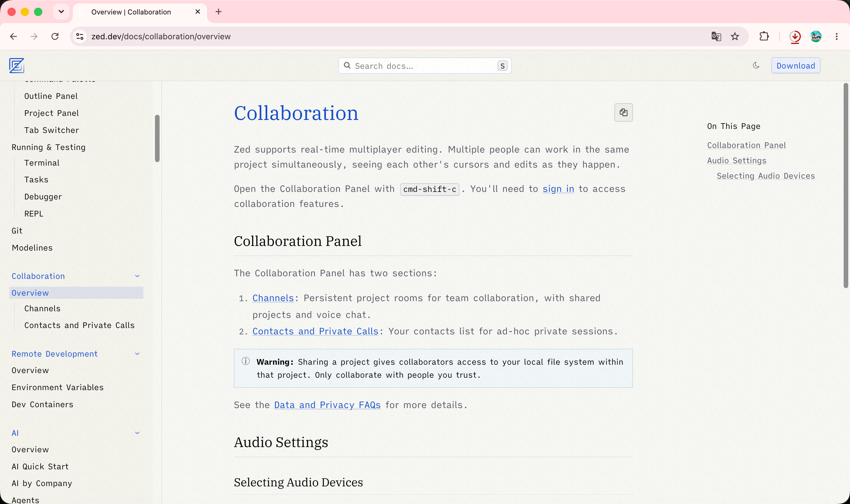Follow the sign in link
Image resolution: width=850 pixels, height=504 pixels.
click(558, 189)
